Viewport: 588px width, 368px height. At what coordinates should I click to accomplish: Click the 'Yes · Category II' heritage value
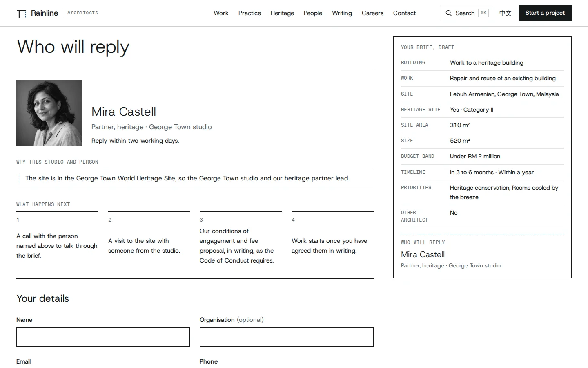tap(472, 110)
